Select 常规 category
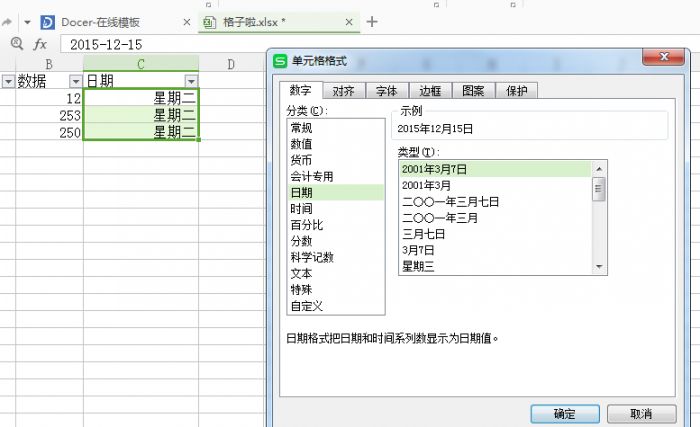The height and width of the screenshot is (427, 700). 336,128
